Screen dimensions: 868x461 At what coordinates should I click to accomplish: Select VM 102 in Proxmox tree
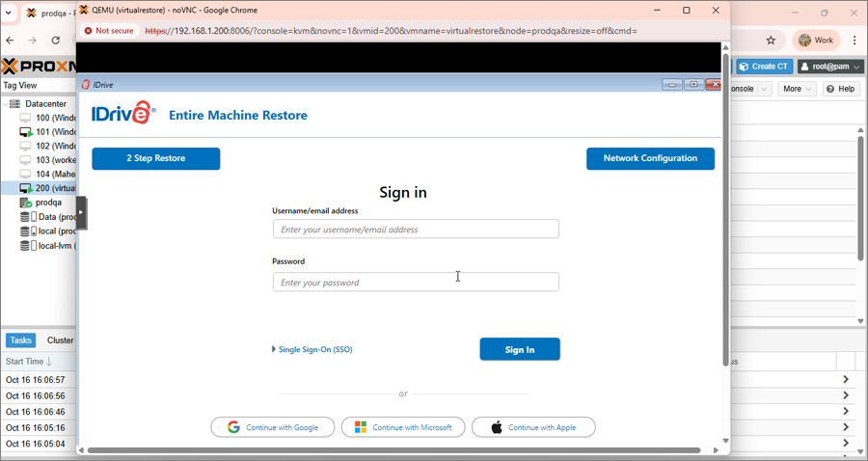(49, 146)
